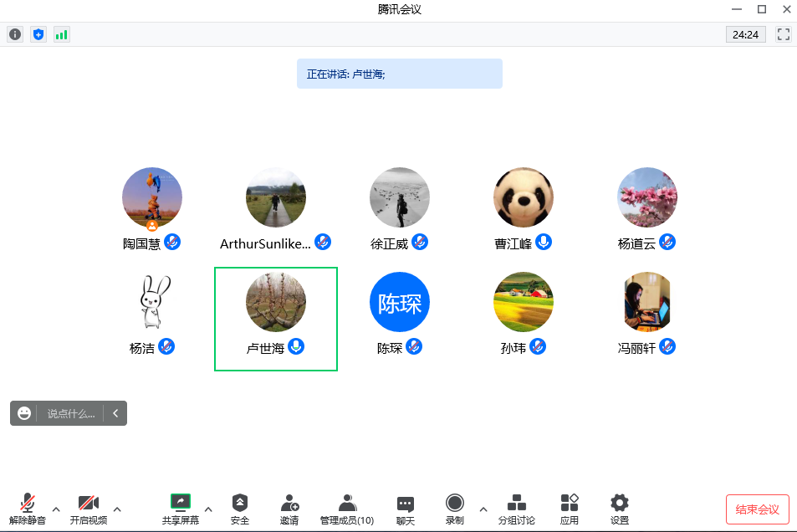The width and height of the screenshot is (797, 532).
Task: Enter full screen mode
Action: coord(784,34)
